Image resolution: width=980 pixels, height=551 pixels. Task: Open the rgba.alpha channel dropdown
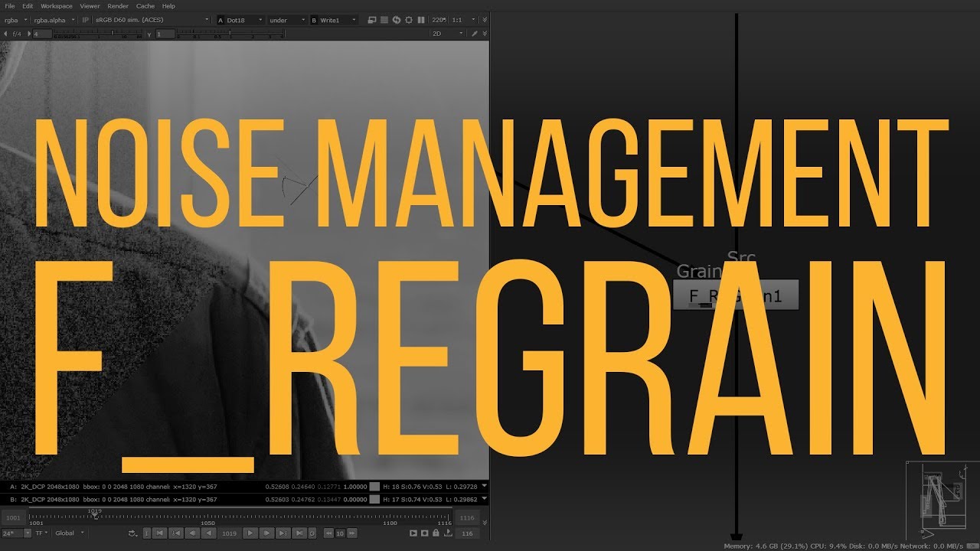(54, 20)
